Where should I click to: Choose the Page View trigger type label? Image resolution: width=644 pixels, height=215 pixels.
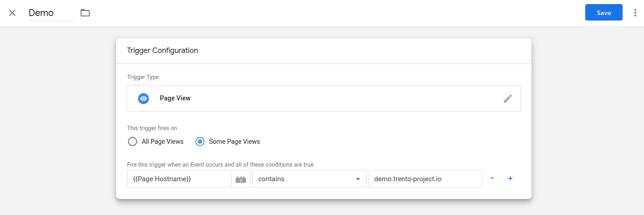(175, 98)
